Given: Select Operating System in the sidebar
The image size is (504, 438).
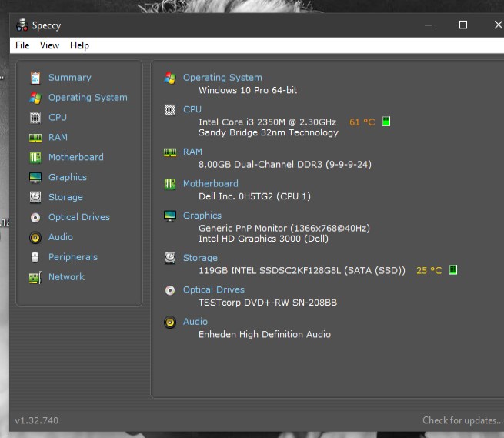Looking at the screenshot, I should coord(88,98).
